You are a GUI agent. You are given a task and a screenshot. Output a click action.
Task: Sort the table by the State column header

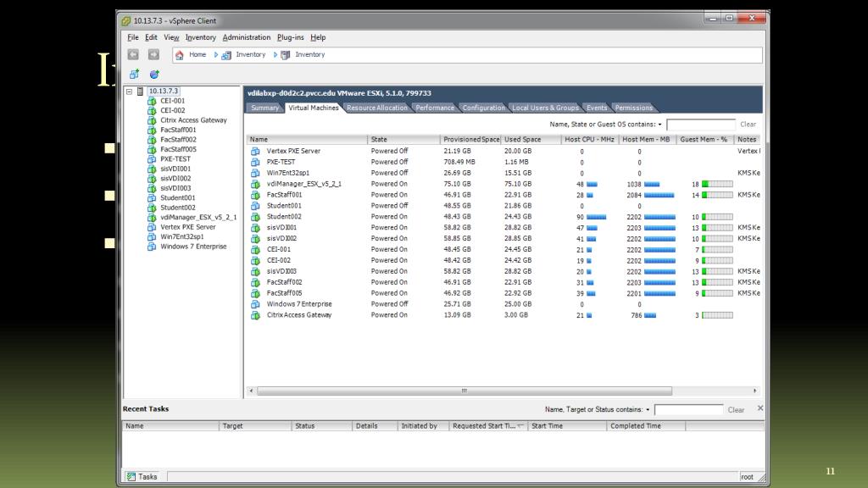tap(403, 140)
